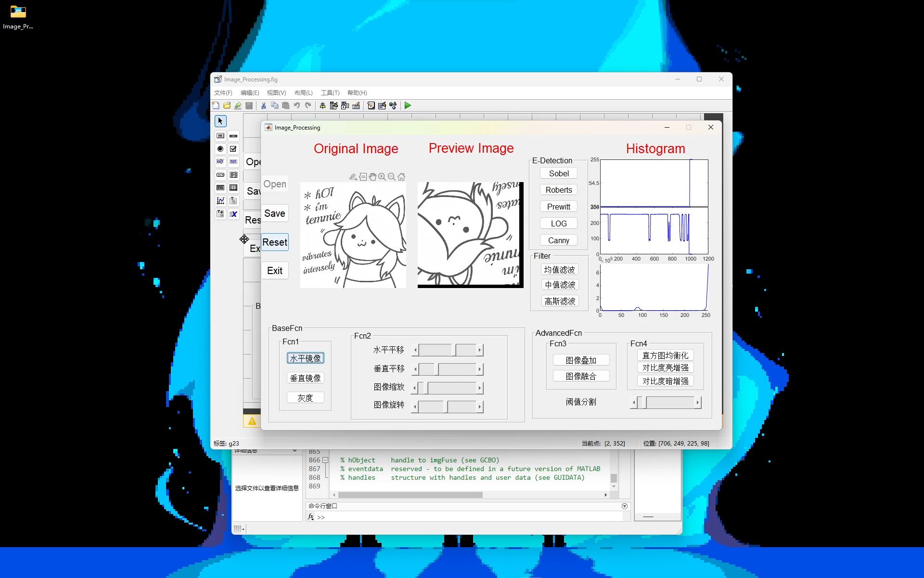Viewport: 924px width, 578px height.
Task: Click the 直方图均衡化 button
Action: pos(666,355)
